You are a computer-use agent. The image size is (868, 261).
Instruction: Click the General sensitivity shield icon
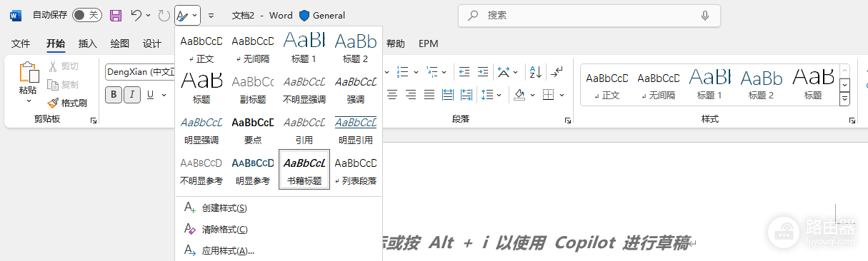(x=304, y=15)
